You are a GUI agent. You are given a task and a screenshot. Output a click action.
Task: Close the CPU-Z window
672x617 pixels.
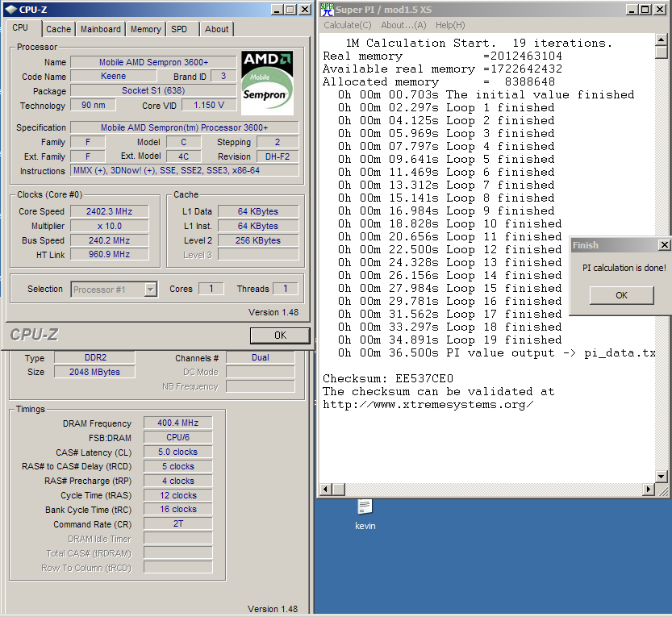point(305,10)
